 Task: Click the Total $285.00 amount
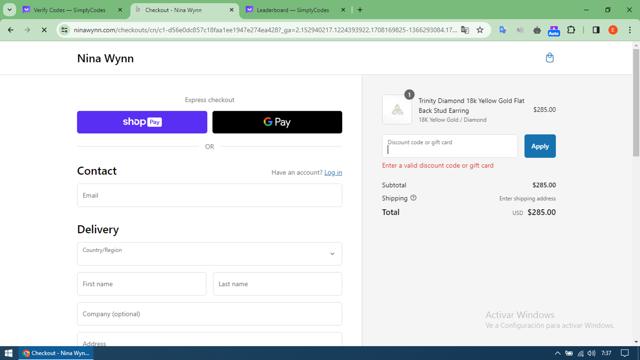coord(542,212)
